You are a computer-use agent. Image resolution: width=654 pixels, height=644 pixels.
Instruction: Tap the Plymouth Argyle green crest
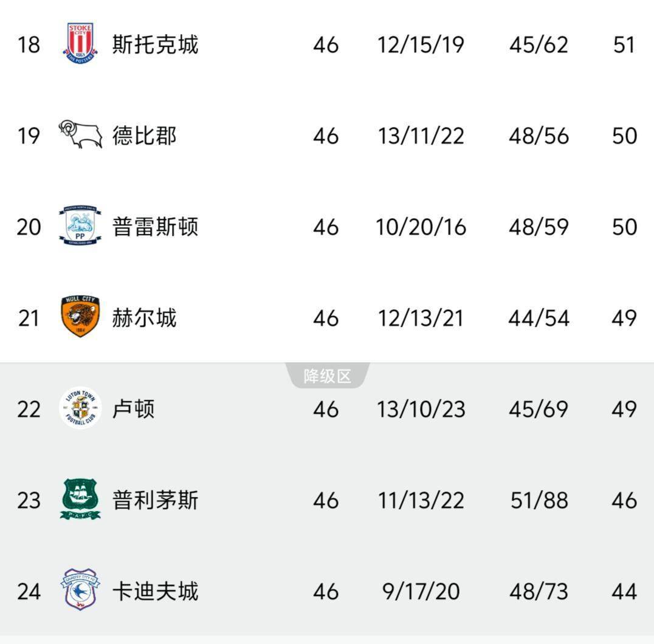point(80,499)
